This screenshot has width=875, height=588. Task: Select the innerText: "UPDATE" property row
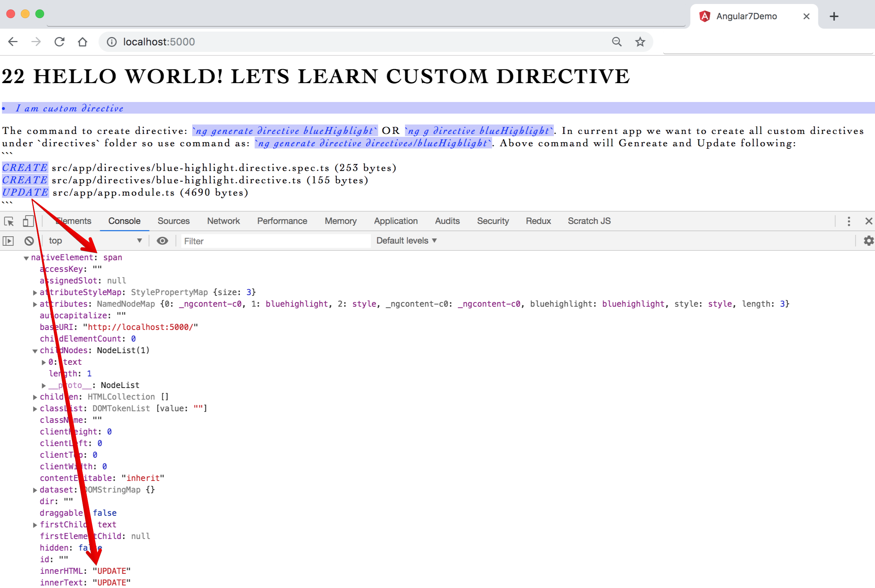pos(86,583)
